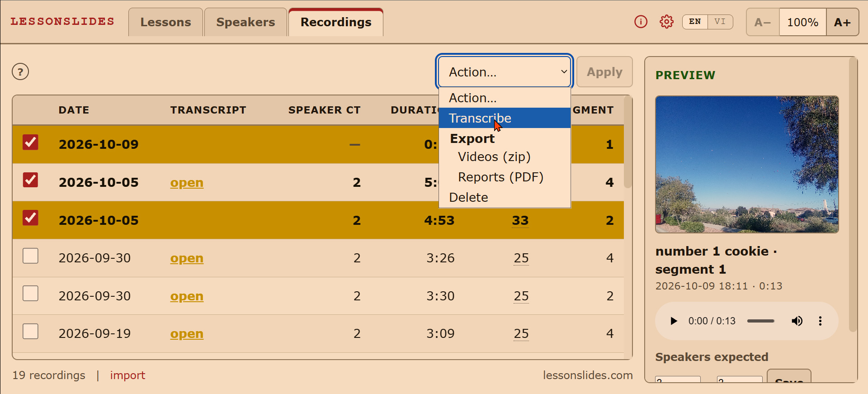Click the import link
This screenshot has height=394, width=868.
[x=127, y=375]
